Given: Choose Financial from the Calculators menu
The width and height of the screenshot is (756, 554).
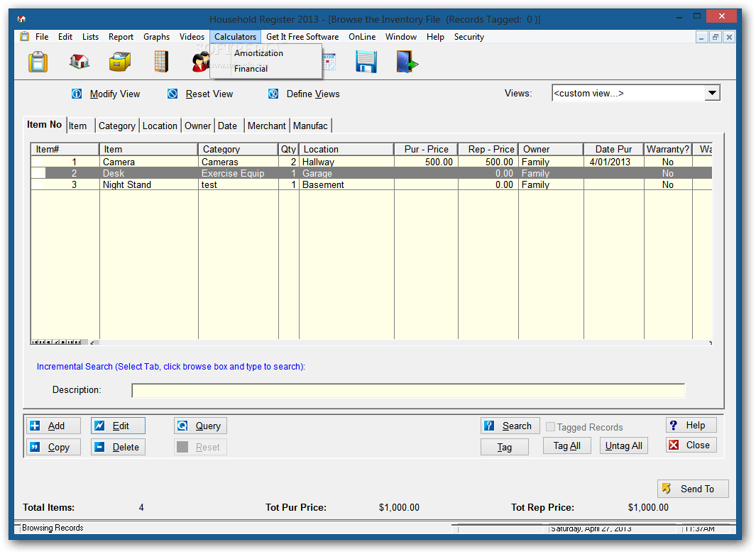Looking at the screenshot, I should coord(251,68).
